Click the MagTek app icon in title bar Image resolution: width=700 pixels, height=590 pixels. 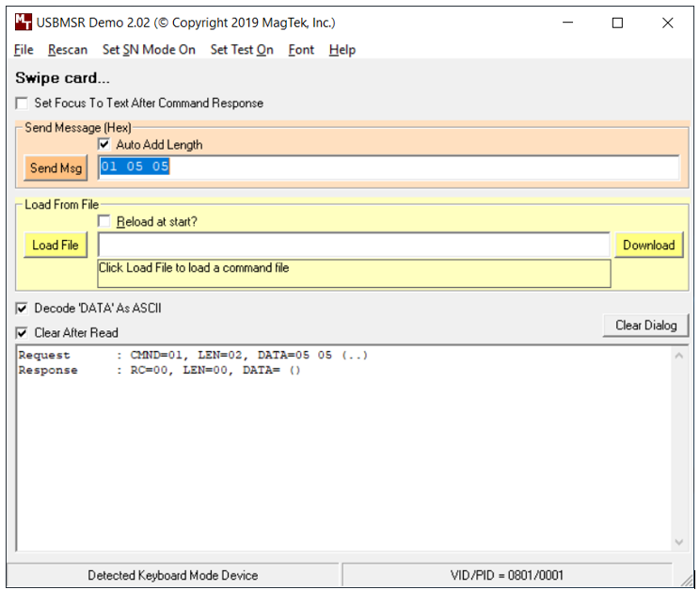24,22
